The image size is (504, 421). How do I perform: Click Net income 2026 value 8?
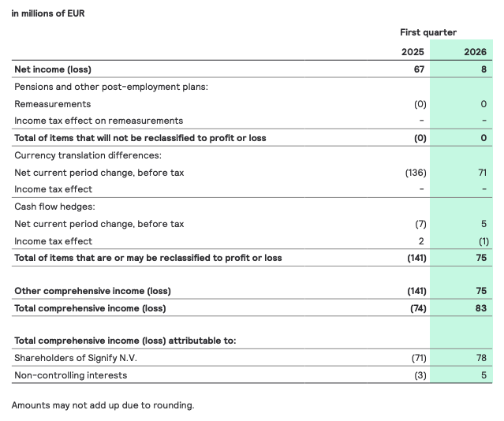[x=483, y=69]
